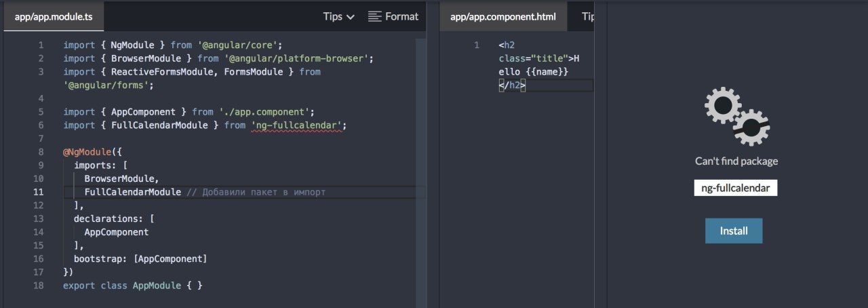
Task: Click the gears icon in preview pane
Action: [x=737, y=117]
